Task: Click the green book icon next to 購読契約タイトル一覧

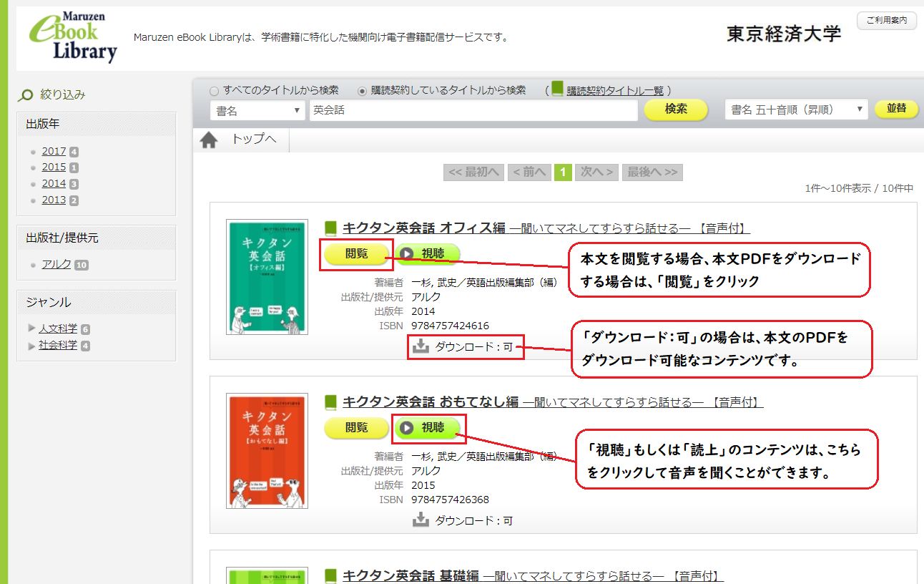Action: click(x=558, y=90)
